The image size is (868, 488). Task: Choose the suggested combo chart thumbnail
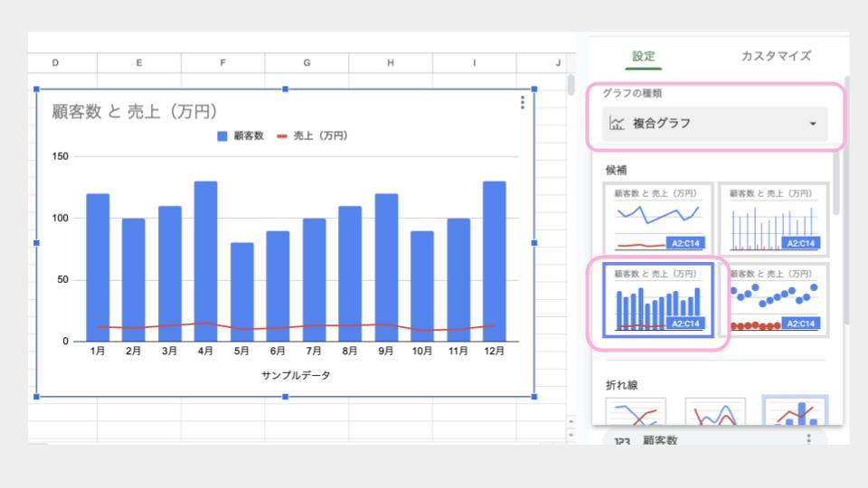[658, 300]
